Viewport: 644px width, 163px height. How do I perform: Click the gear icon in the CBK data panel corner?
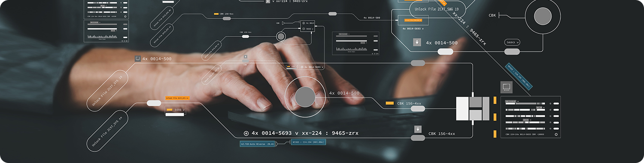click(x=556, y=134)
